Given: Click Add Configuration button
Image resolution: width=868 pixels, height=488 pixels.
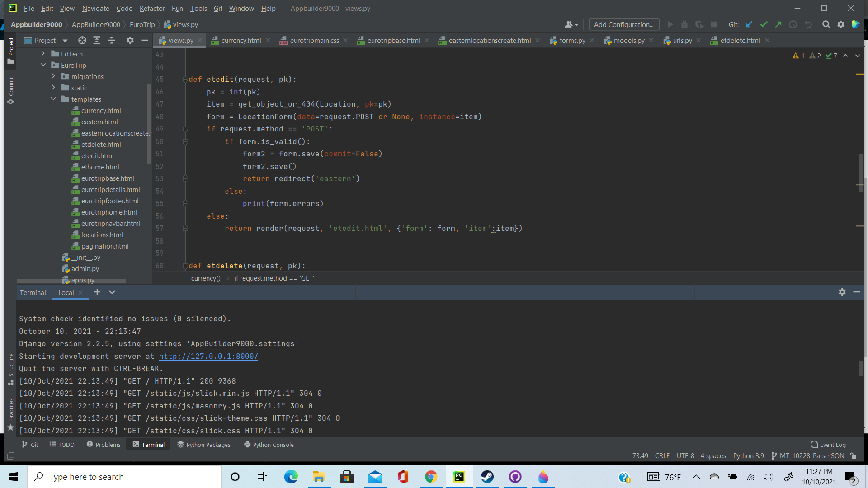Looking at the screenshot, I should [624, 25].
